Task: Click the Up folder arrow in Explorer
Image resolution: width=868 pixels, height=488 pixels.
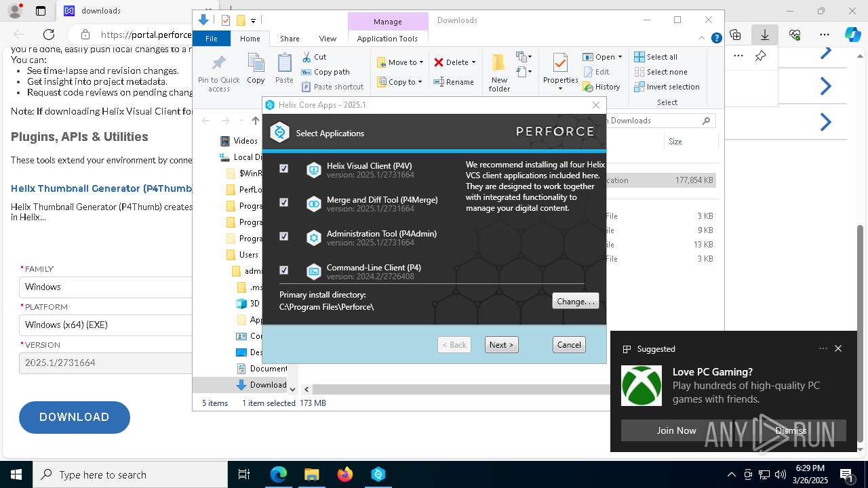Action: click(x=255, y=121)
